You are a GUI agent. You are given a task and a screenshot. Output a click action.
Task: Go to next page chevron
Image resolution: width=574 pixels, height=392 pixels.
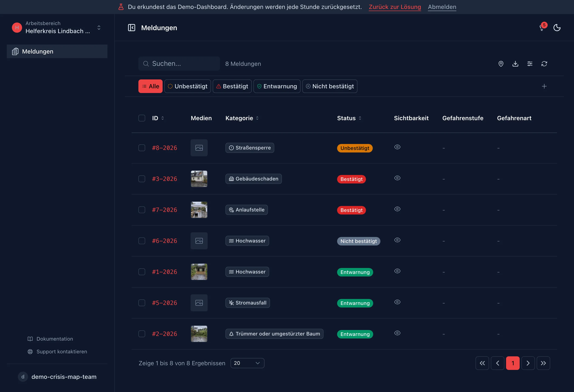tap(528, 363)
